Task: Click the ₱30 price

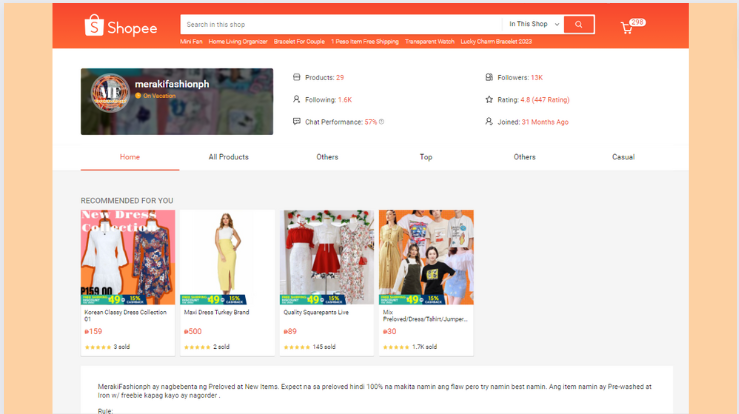Action: coord(389,331)
